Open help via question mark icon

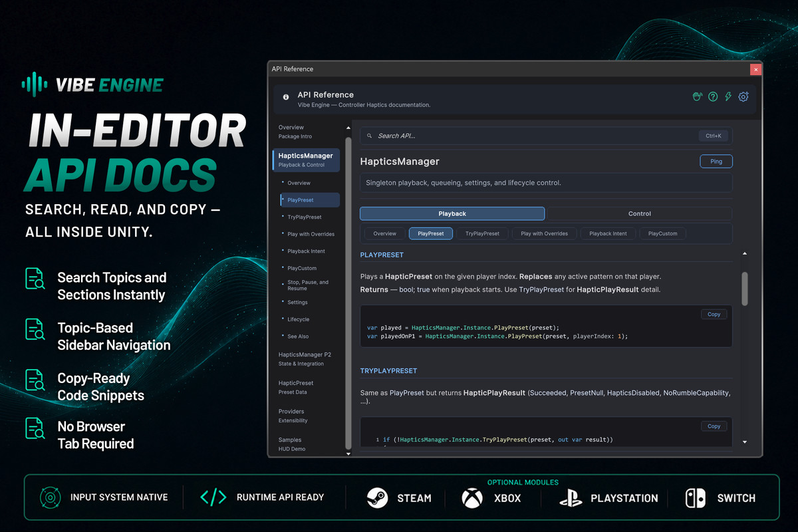click(x=713, y=97)
